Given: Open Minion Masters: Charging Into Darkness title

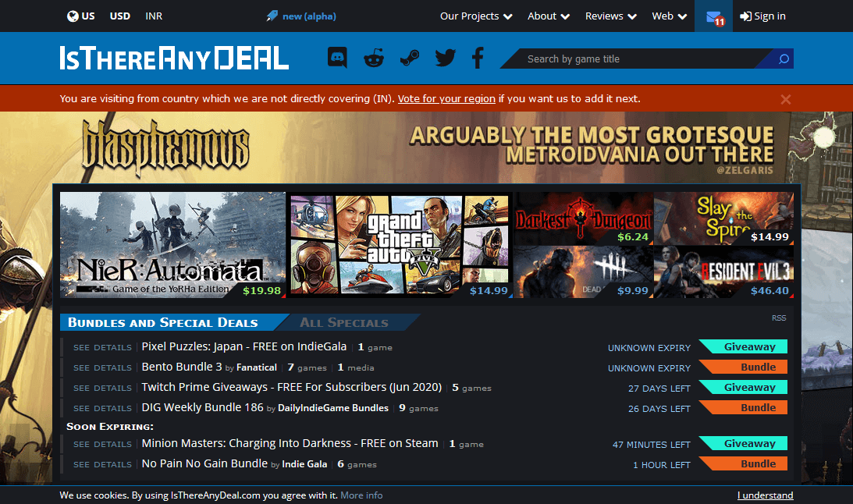Looking at the screenshot, I should pos(290,443).
